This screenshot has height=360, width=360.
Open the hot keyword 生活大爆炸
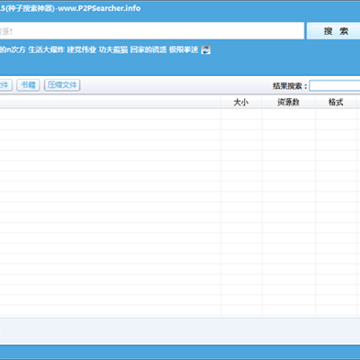coord(46,50)
